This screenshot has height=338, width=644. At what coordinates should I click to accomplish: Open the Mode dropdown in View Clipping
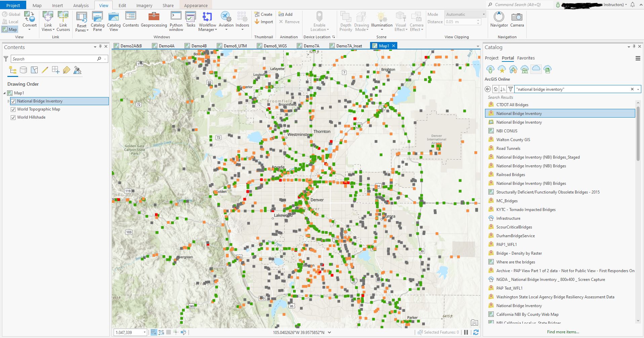tap(484, 14)
